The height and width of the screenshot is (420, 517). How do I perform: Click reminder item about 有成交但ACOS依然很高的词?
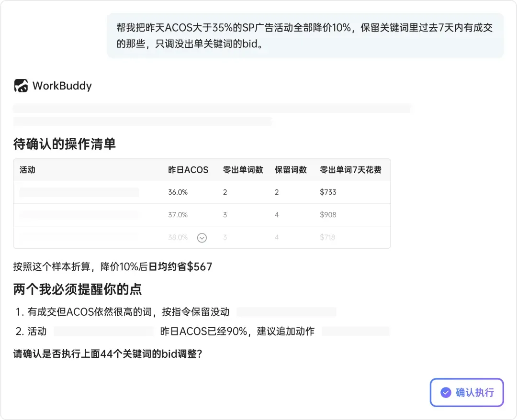[123, 312]
